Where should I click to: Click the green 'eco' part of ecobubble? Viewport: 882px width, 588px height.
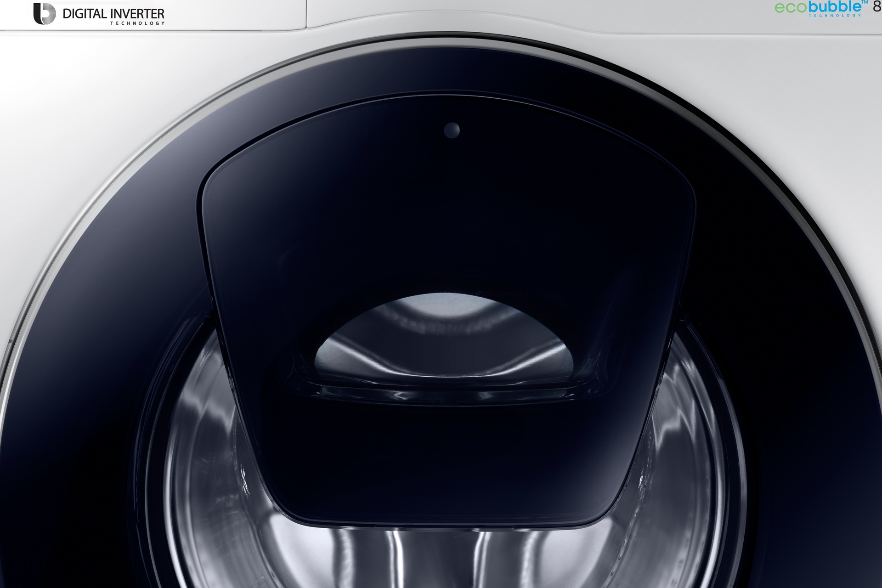792,8
